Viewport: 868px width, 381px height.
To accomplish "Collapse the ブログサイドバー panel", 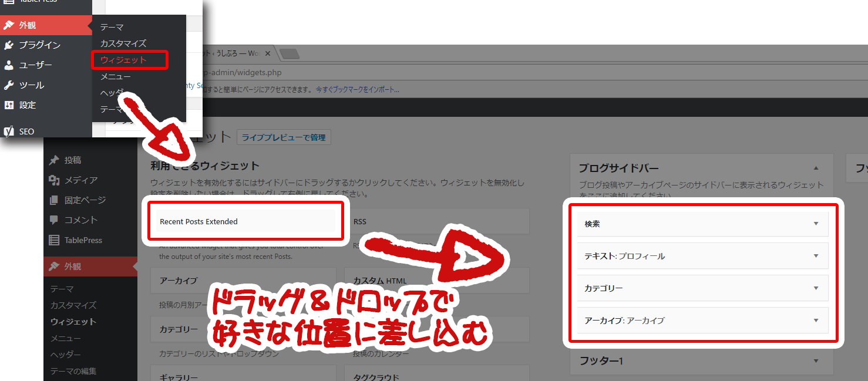I will [816, 168].
